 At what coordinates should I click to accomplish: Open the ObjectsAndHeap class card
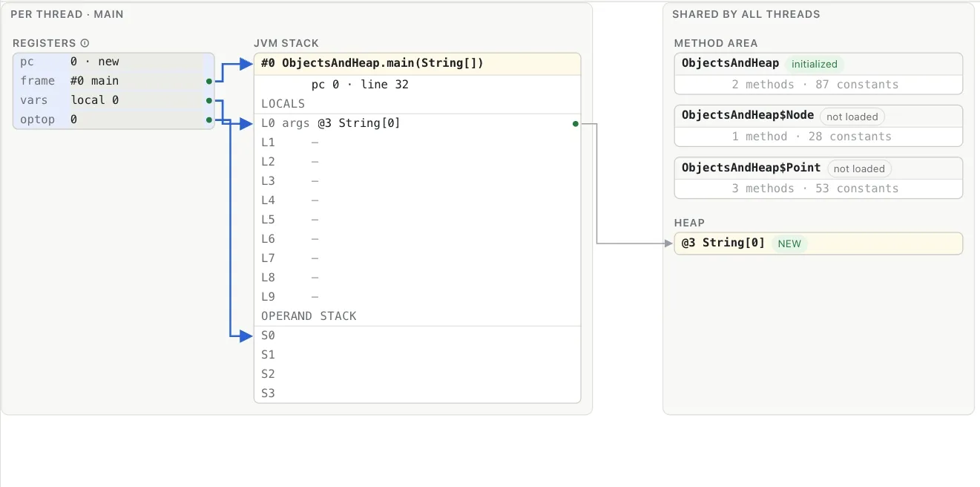(818, 73)
